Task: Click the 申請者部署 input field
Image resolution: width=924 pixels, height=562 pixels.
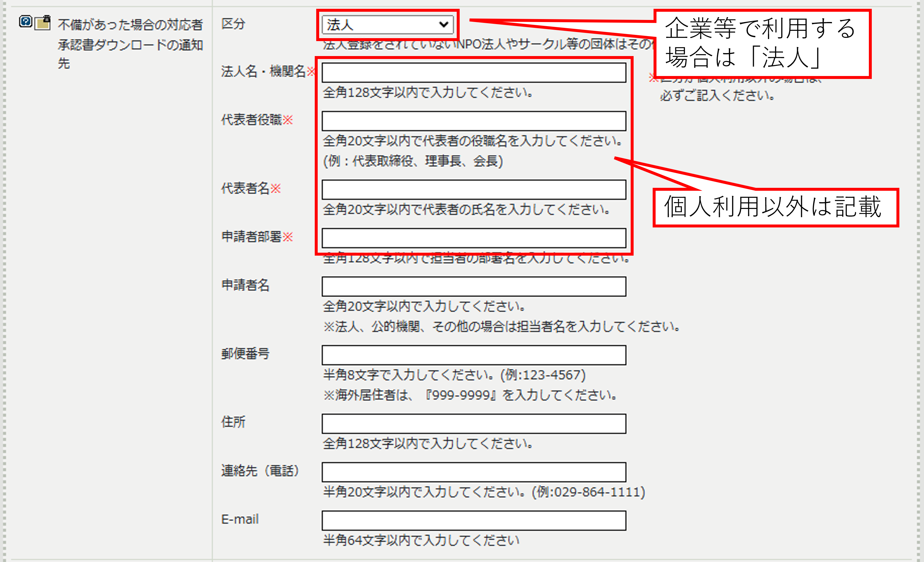Action: point(474,238)
